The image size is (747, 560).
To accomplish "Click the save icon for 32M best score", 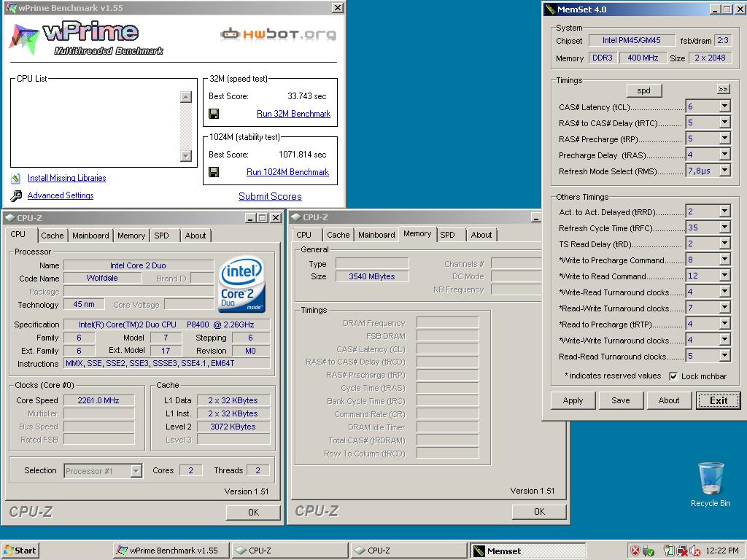I will (214, 114).
